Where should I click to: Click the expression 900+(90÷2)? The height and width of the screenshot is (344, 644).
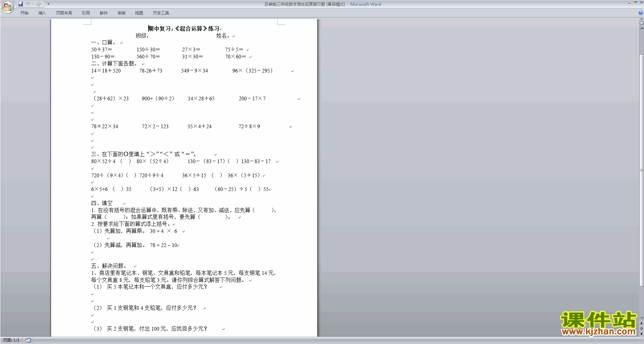(x=158, y=98)
